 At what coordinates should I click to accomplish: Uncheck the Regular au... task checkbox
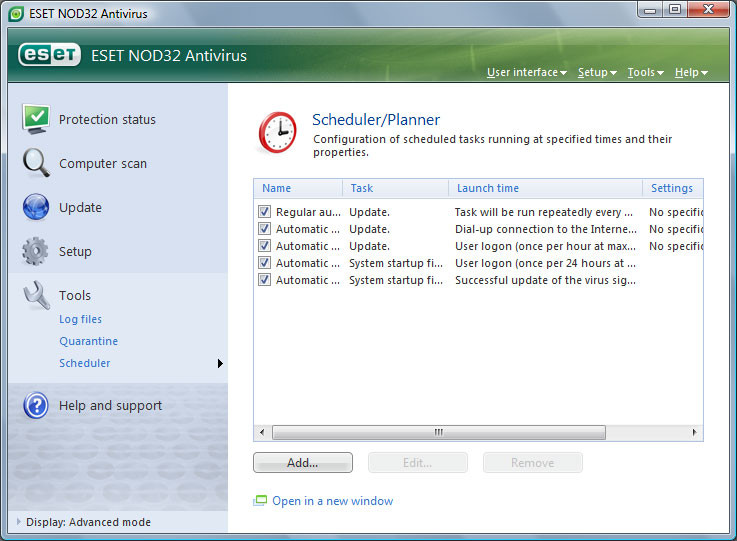[265, 212]
